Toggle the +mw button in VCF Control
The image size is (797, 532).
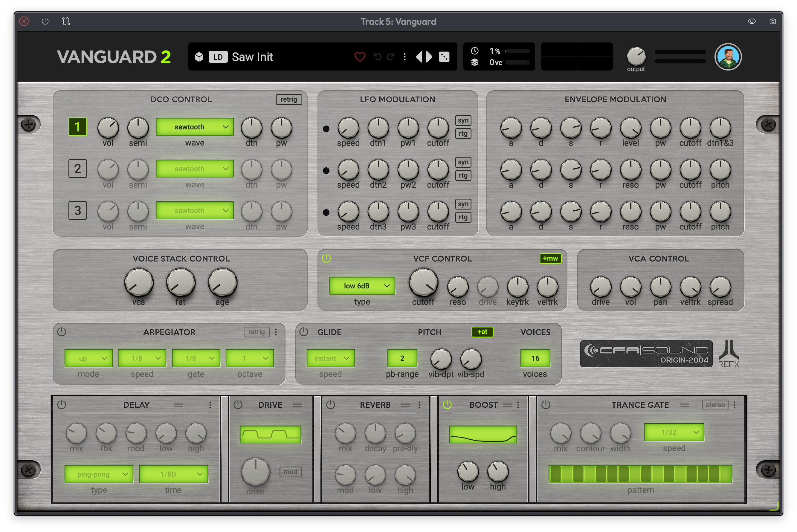click(x=550, y=258)
